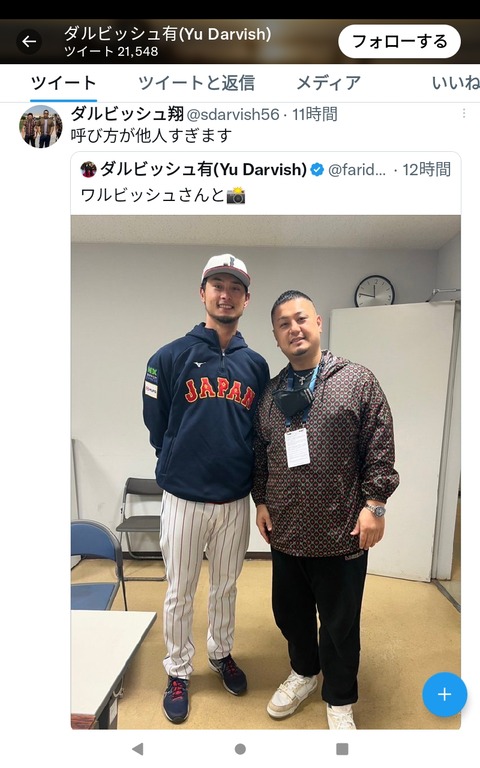
Task: Switch to the ツイート tab
Action: point(63,83)
